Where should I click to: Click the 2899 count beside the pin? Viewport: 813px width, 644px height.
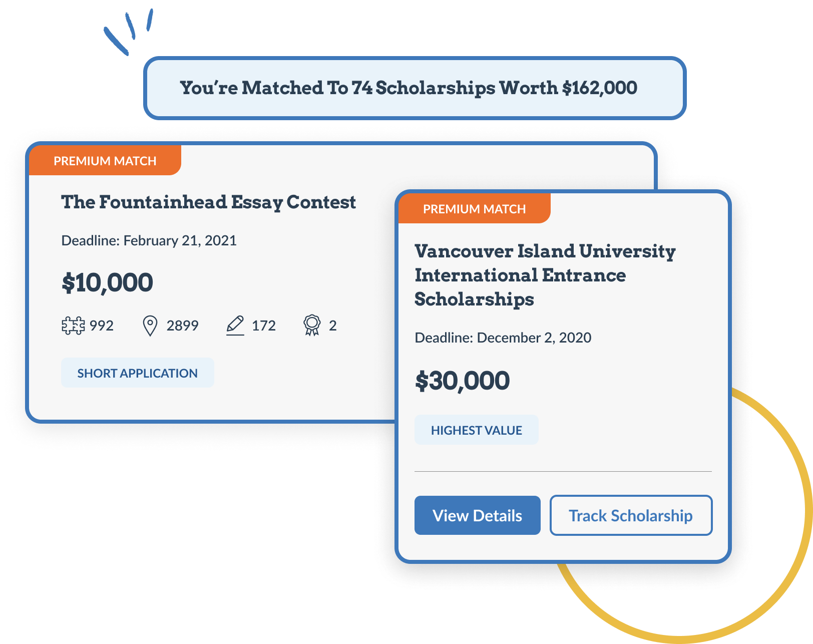coord(182,326)
